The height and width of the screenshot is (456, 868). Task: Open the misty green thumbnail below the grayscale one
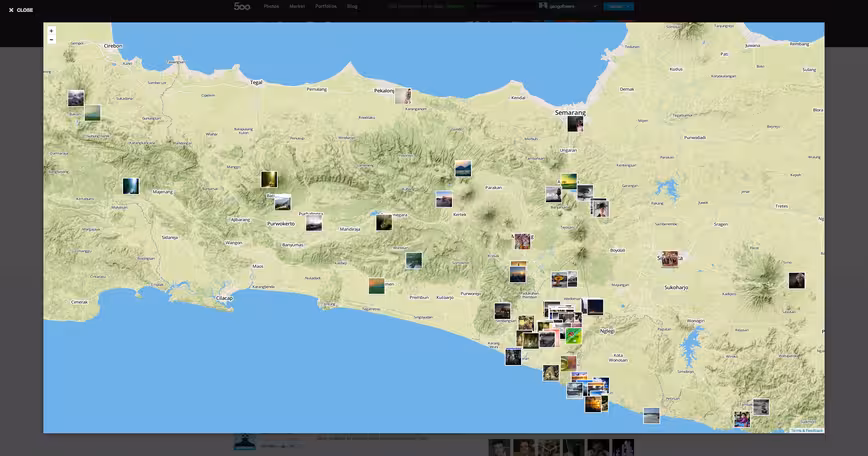92,112
